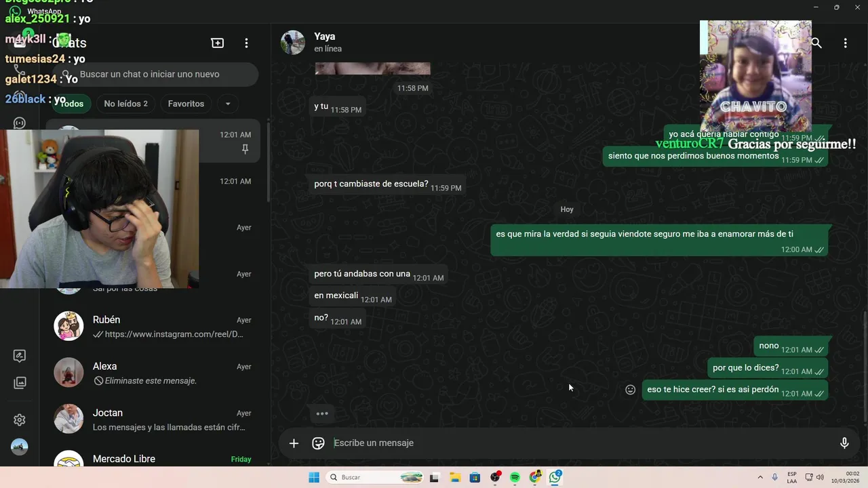
Task: Select the received message "y tu"
Action: [337, 107]
